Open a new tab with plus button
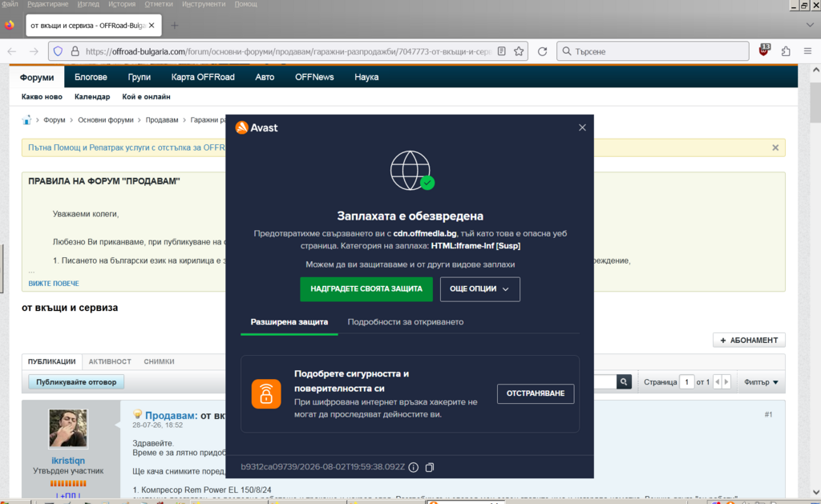 point(174,25)
